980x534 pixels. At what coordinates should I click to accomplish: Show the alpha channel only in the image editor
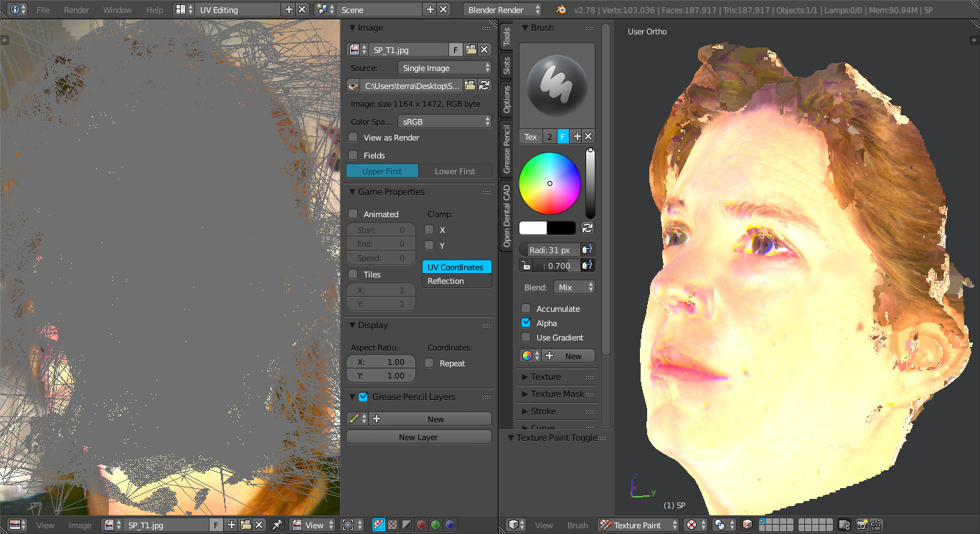tap(407, 525)
